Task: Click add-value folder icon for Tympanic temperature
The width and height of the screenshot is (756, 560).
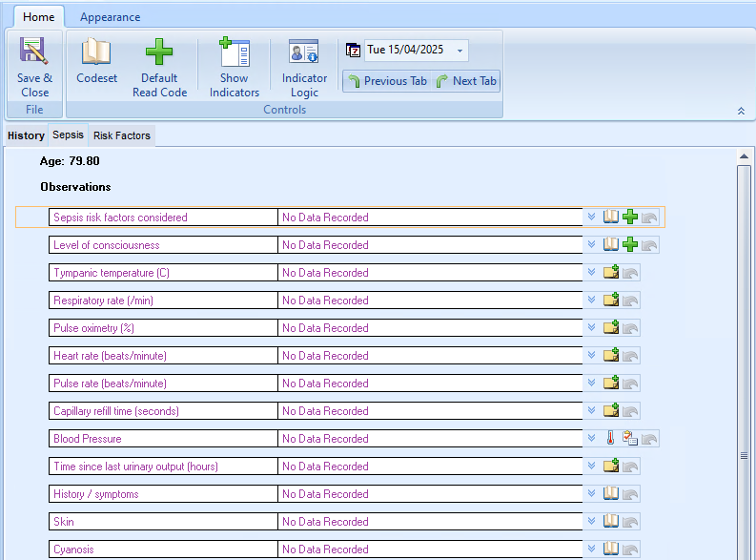Action: (611, 272)
